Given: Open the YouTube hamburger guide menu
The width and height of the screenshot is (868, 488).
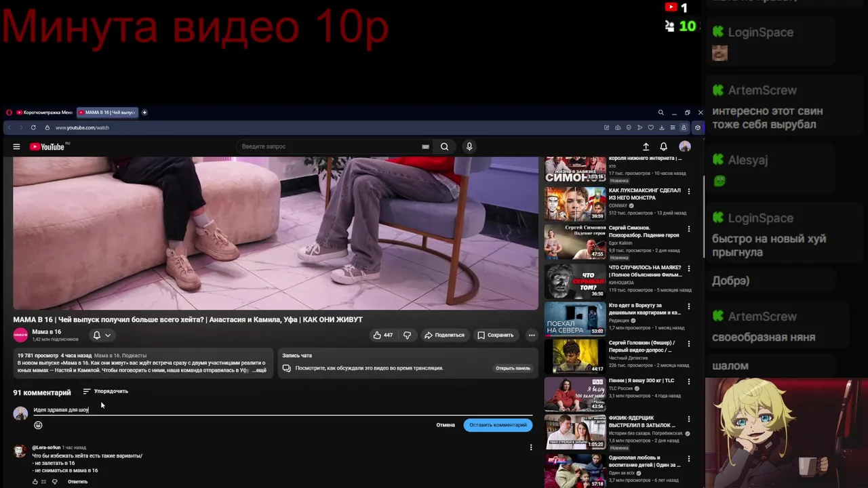Looking at the screenshot, I should (x=16, y=146).
